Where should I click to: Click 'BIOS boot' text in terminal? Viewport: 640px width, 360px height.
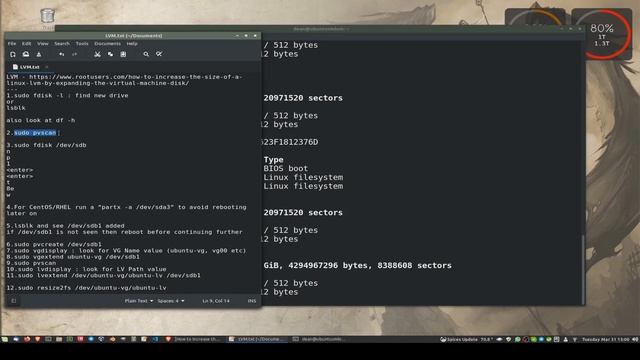[x=286, y=169]
